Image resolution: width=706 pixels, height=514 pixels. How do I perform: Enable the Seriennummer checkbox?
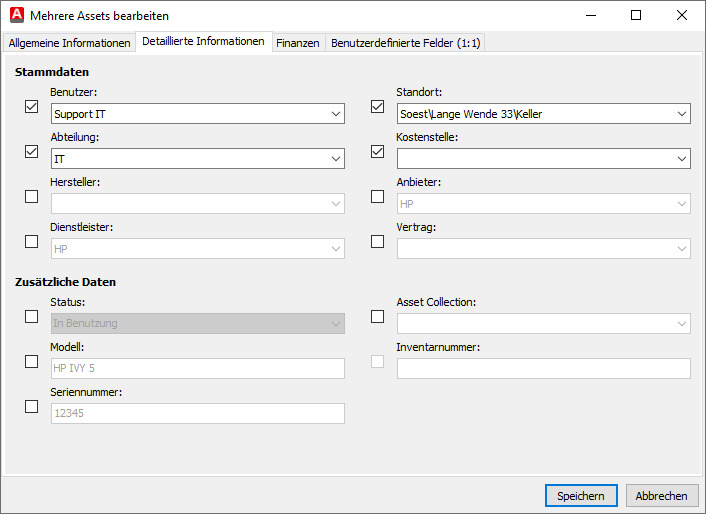point(31,407)
